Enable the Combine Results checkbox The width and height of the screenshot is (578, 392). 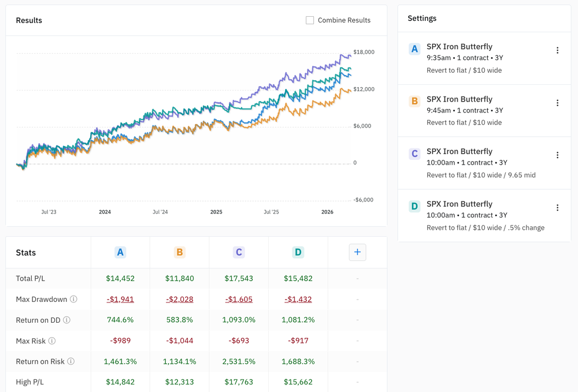point(310,20)
